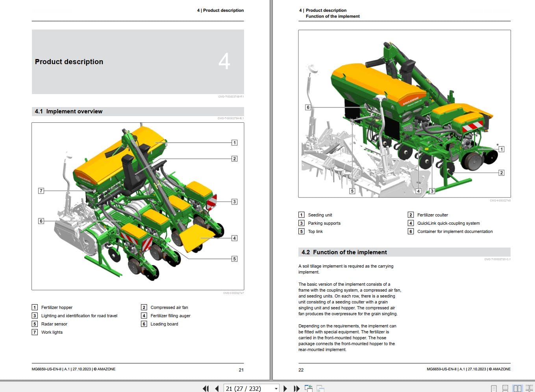Click callout 5 on the right page diagram

352,191
